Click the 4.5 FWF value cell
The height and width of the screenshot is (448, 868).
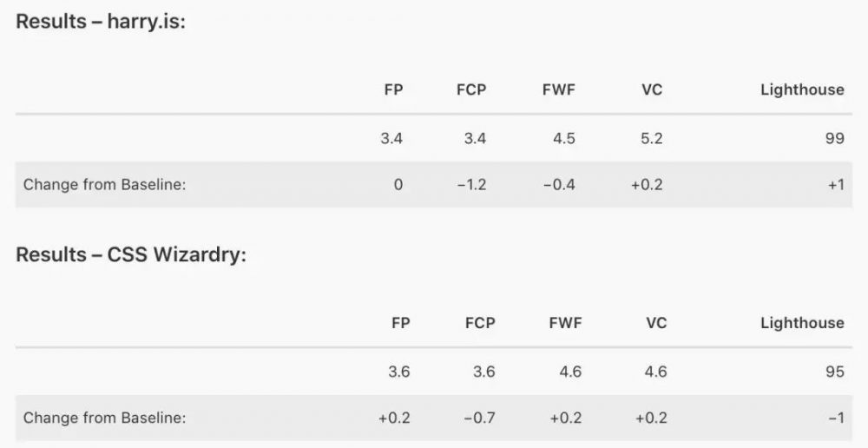coord(563,138)
